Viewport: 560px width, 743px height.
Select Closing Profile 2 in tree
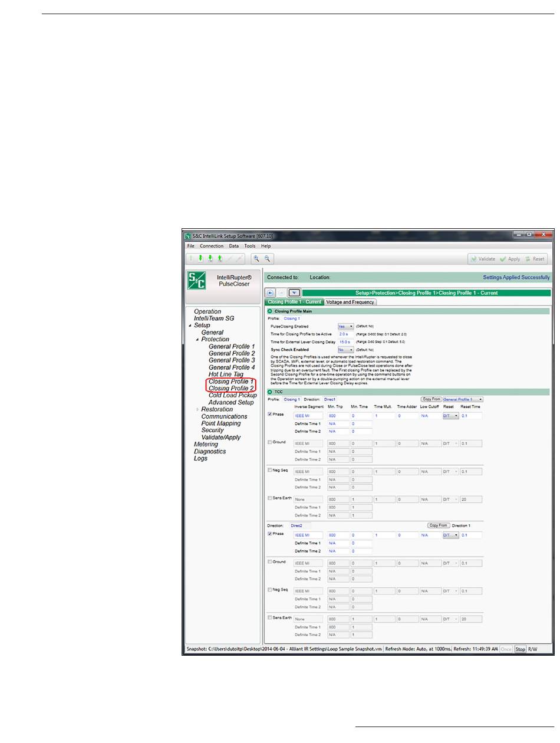[x=231, y=389]
